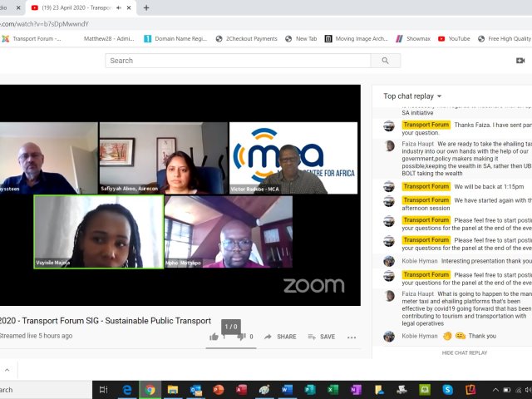Open File Explorer from the taskbar
Screen dimensions: 532x399
click(x=173, y=390)
